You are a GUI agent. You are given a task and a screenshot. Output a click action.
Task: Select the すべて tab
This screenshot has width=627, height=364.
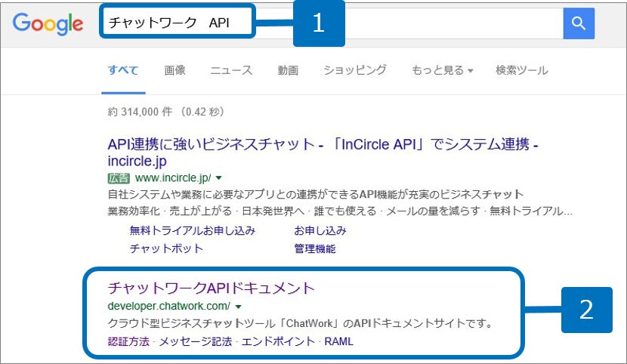123,70
